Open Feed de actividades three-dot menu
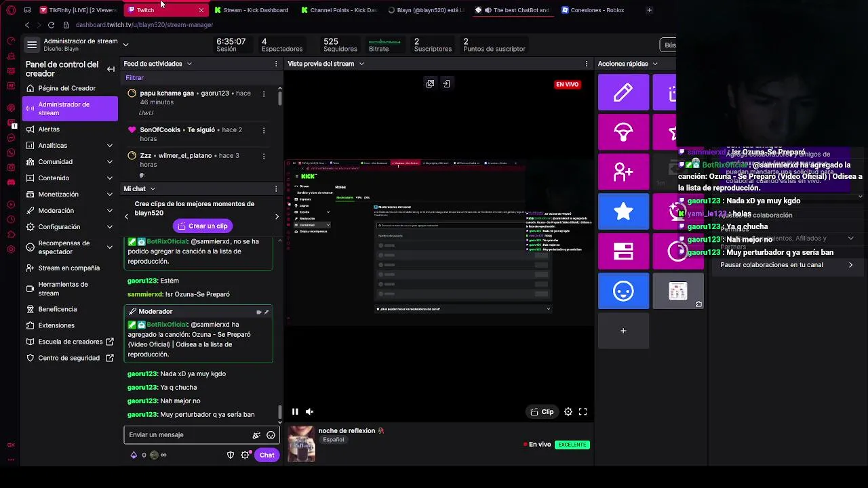Viewport: 868px width, 488px height. point(275,64)
